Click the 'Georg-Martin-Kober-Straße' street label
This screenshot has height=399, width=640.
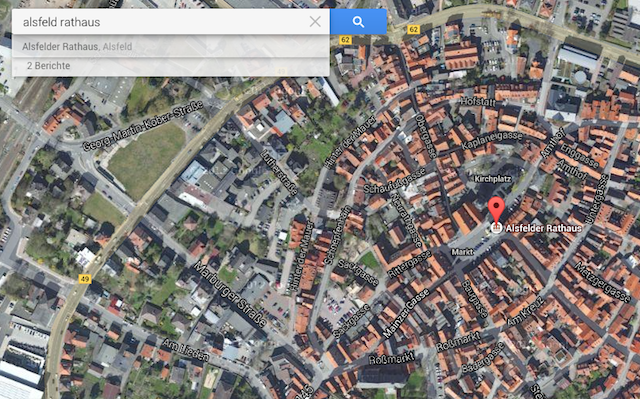click(143, 126)
